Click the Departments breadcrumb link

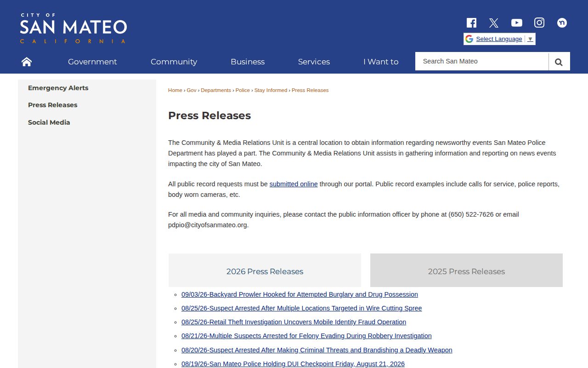216,90
